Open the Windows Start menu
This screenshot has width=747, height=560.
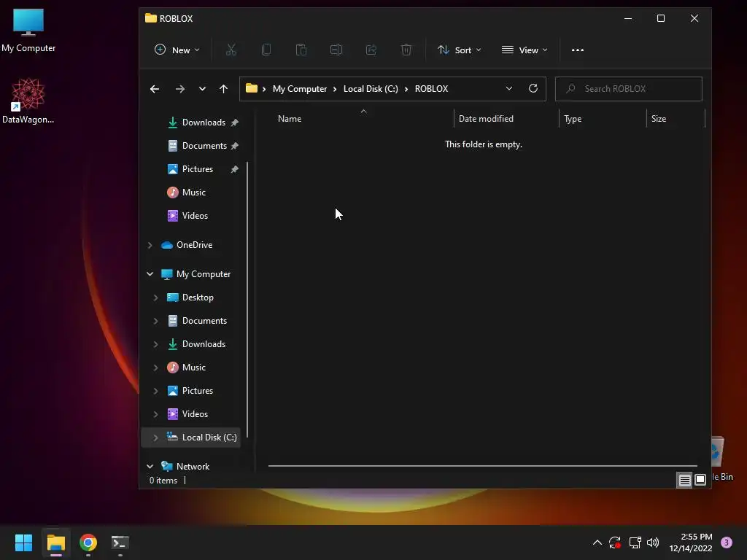point(23,542)
